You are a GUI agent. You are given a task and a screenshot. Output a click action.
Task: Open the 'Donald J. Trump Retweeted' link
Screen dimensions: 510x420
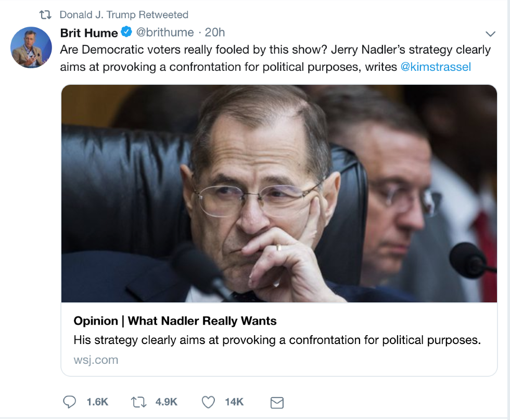click(x=124, y=15)
